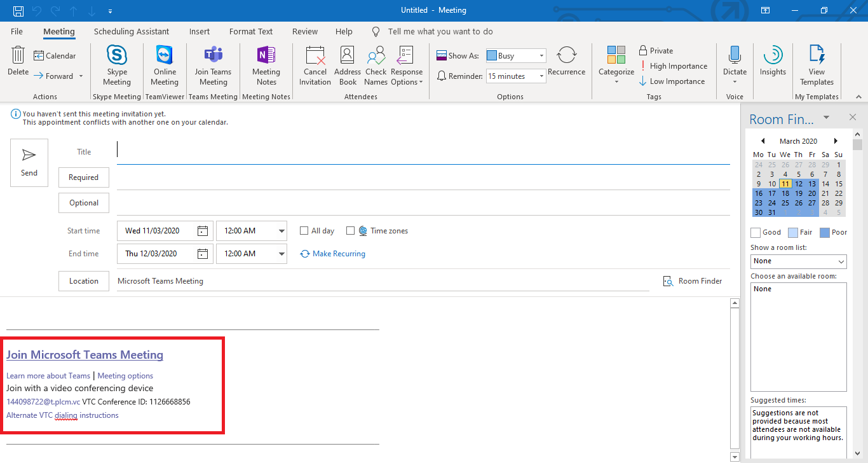Close the Room Finder pane

pos(853,117)
